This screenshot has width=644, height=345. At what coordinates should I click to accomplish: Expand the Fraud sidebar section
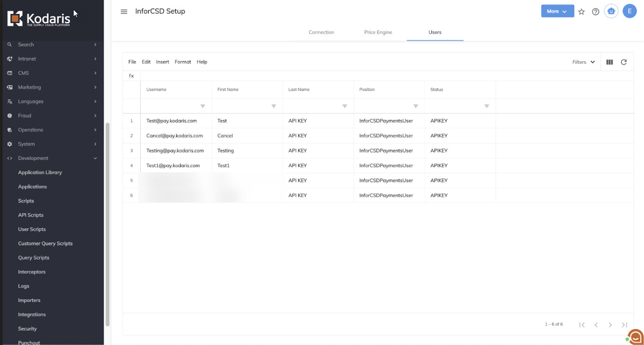(x=95, y=116)
